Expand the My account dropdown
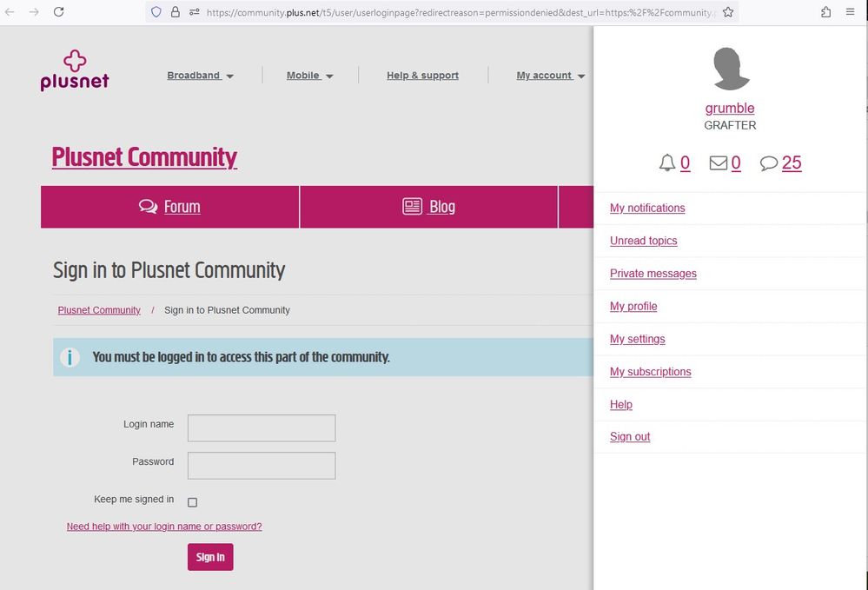Image resolution: width=868 pixels, height=590 pixels. 551,76
